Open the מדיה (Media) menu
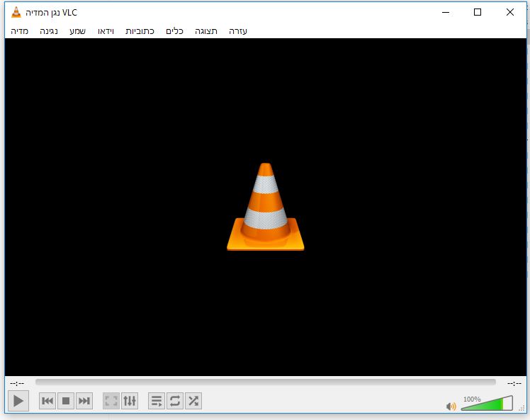The height and width of the screenshot is (420, 530). click(x=19, y=31)
